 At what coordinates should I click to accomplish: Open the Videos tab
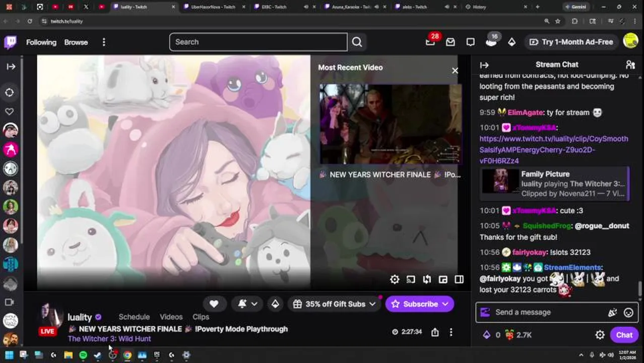click(x=171, y=317)
